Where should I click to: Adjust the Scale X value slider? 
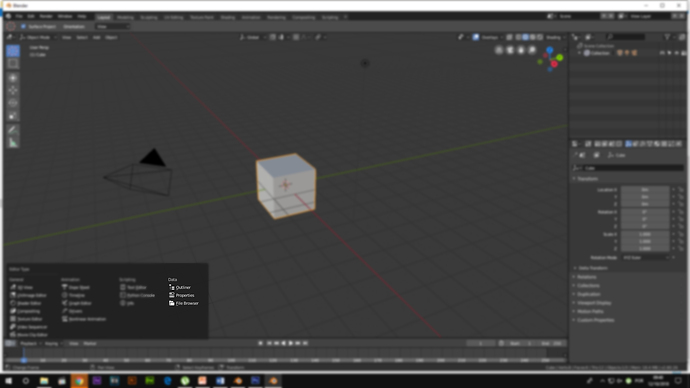tap(645, 234)
